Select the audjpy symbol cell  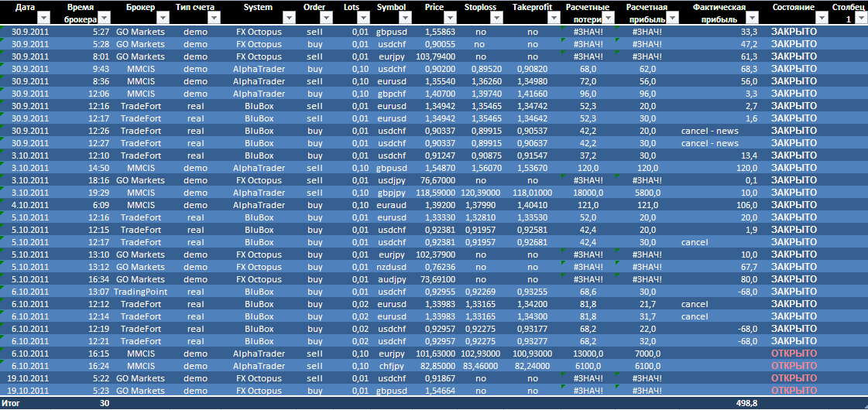click(x=391, y=279)
